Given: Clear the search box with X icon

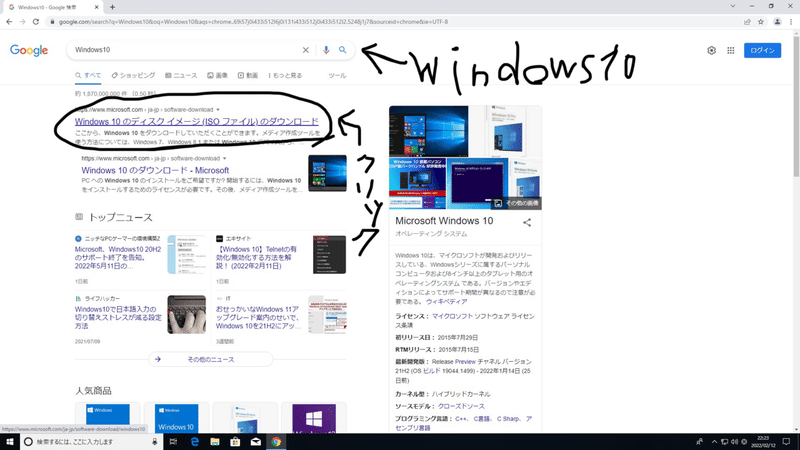Looking at the screenshot, I should pos(306,50).
